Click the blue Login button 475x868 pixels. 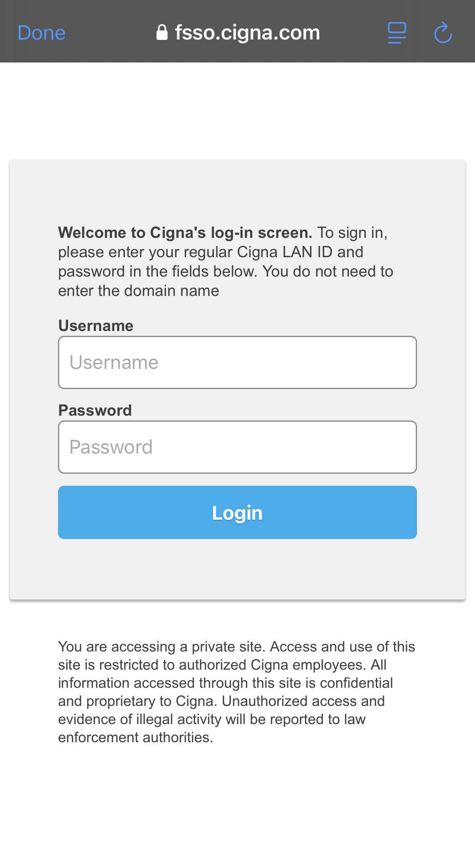coord(237,512)
